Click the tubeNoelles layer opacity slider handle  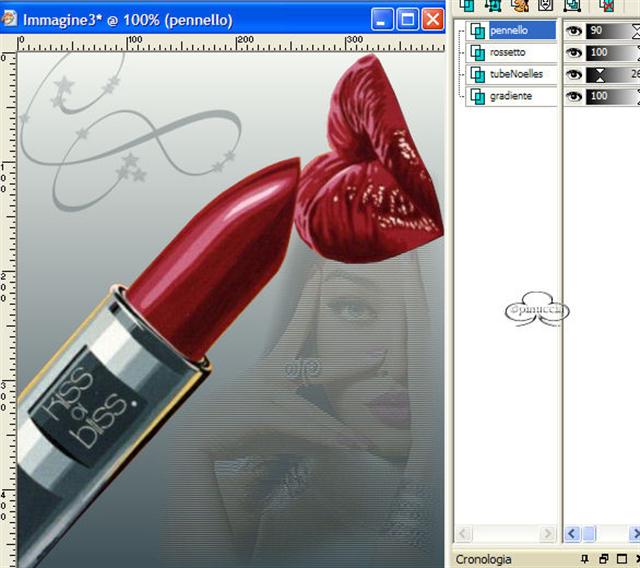click(x=600, y=75)
